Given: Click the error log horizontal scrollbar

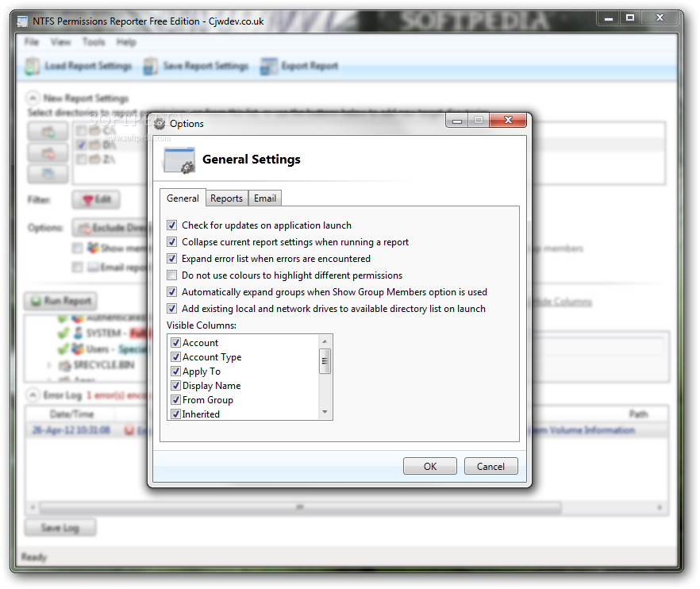Looking at the screenshot, I should [x=299, y=507].
